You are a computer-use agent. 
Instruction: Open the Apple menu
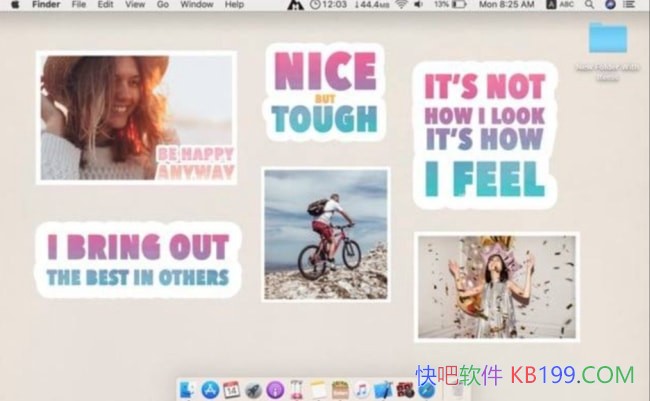coord(15,5)
